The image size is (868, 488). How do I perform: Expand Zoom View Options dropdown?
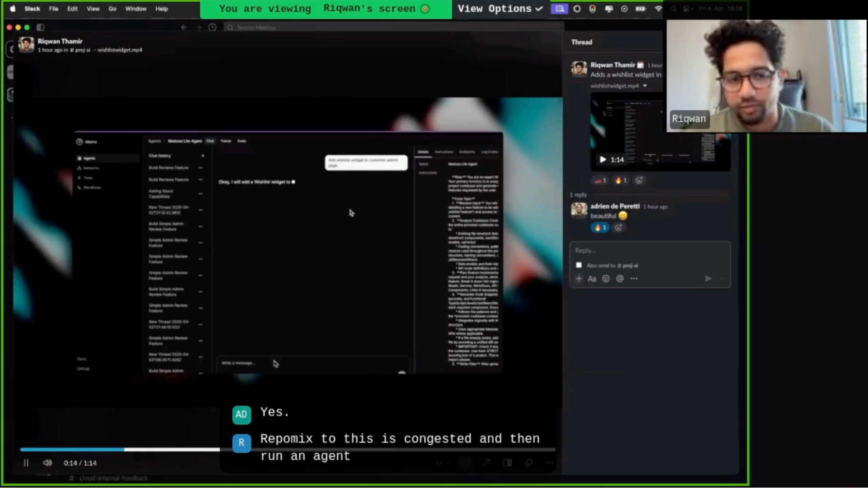point(500,9)
